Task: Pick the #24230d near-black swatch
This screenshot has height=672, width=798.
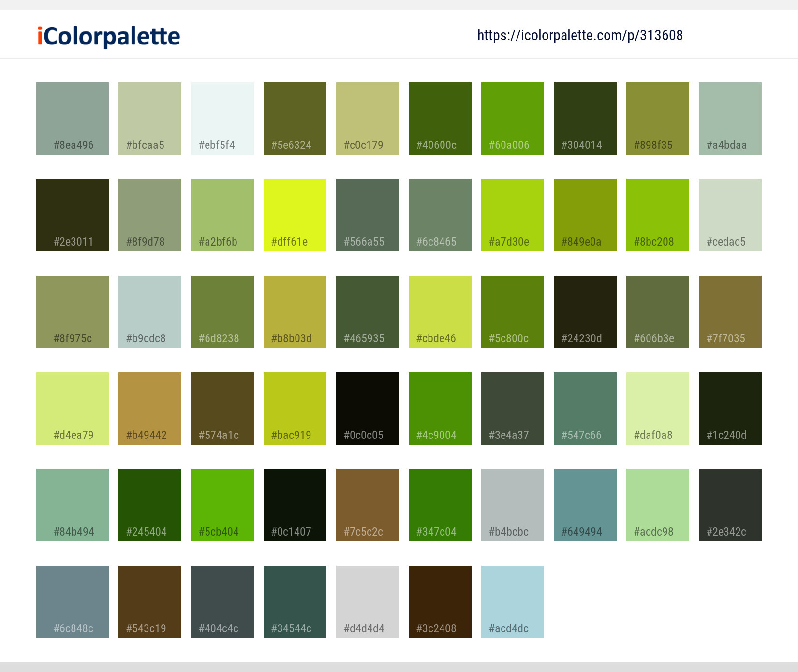Action: 585,312
